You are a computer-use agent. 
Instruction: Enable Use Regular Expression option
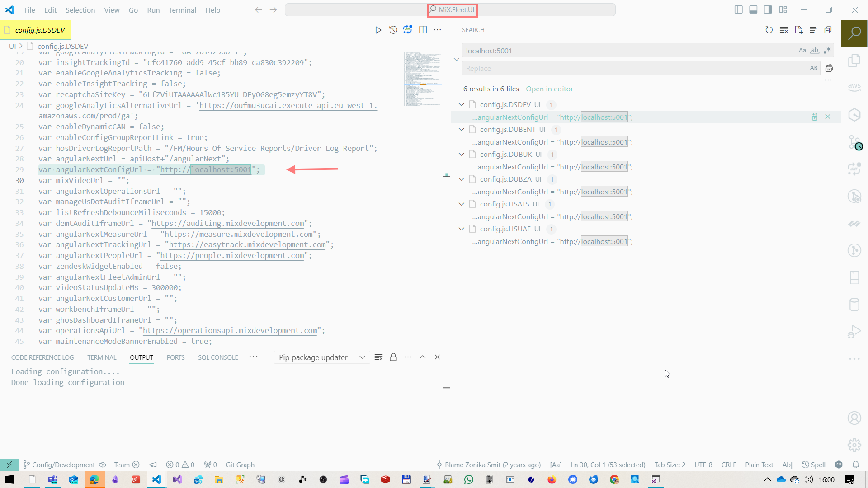pyautogui.click(x=827, y=51)
